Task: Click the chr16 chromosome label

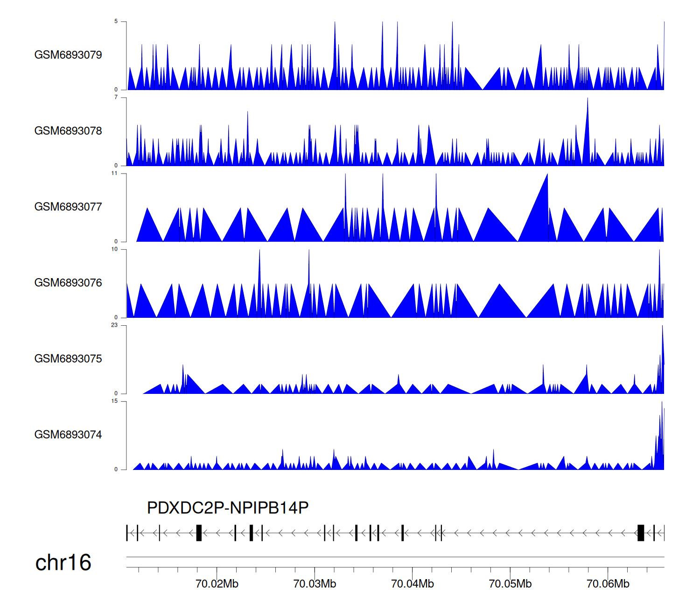Action: (63, 563)
